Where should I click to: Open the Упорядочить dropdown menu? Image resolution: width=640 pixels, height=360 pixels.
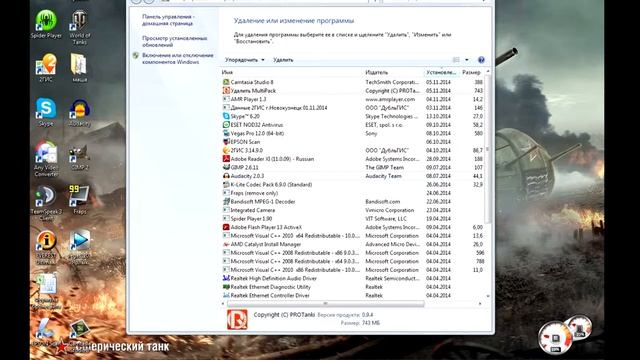point(244,60)
